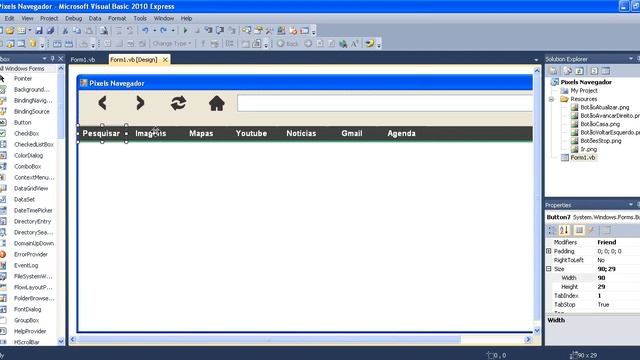
Task: Click the refresh icon button on the form
Action: (x=178, y=103)
